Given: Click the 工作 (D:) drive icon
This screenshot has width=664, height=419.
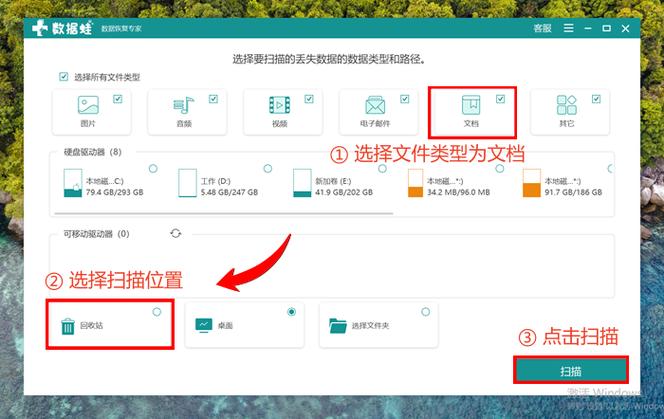Looking at the screenshot, I should (187, 183).
